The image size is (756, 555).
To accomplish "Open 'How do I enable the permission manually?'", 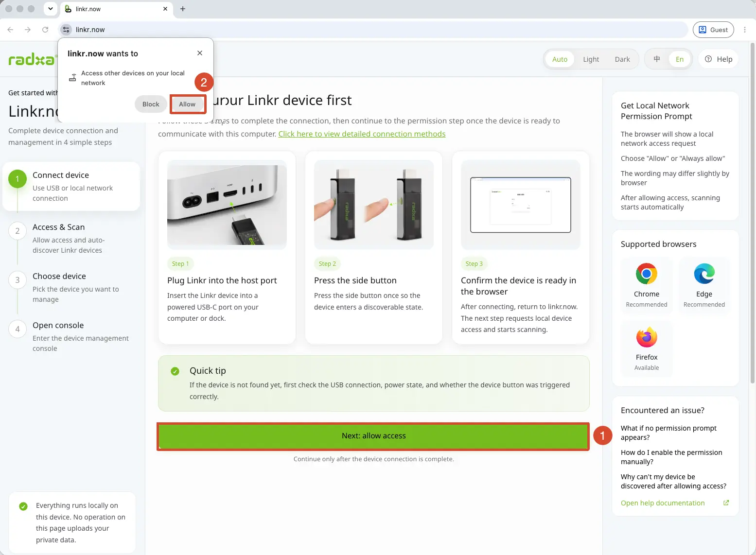I will 671,457.
